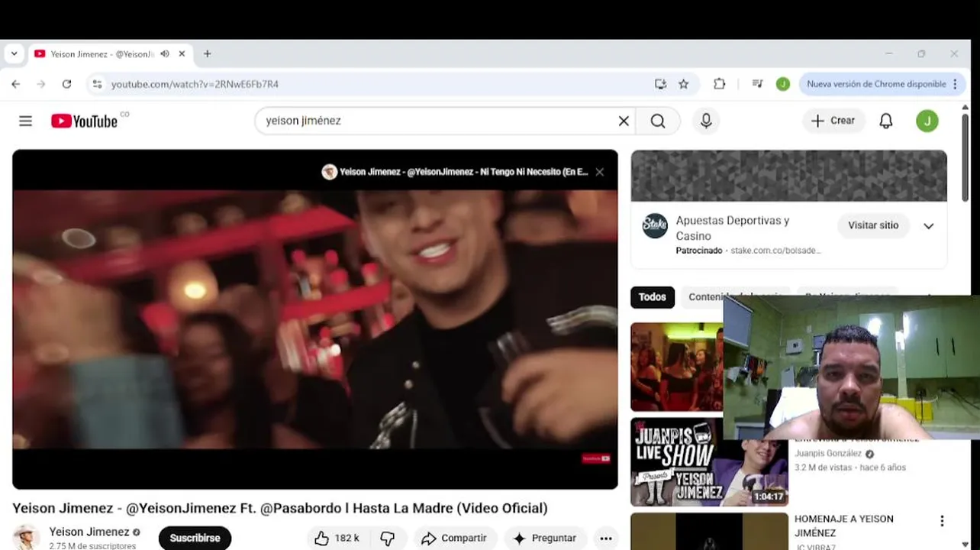The image size is (980, 550).
Task: Open the green J account avatar on YouTube
Action: [927, 121]
